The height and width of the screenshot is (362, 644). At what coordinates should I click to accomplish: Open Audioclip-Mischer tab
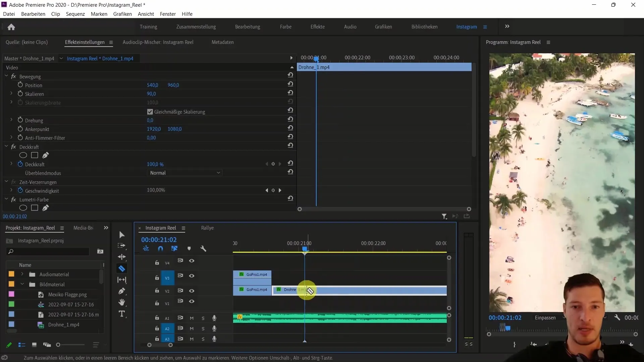158,42
